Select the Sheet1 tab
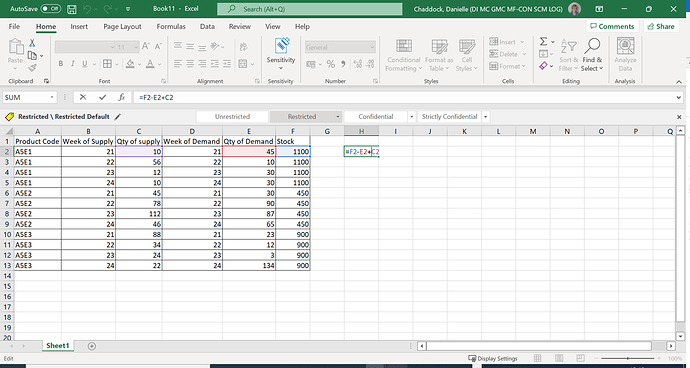 [x=58, y=346]
